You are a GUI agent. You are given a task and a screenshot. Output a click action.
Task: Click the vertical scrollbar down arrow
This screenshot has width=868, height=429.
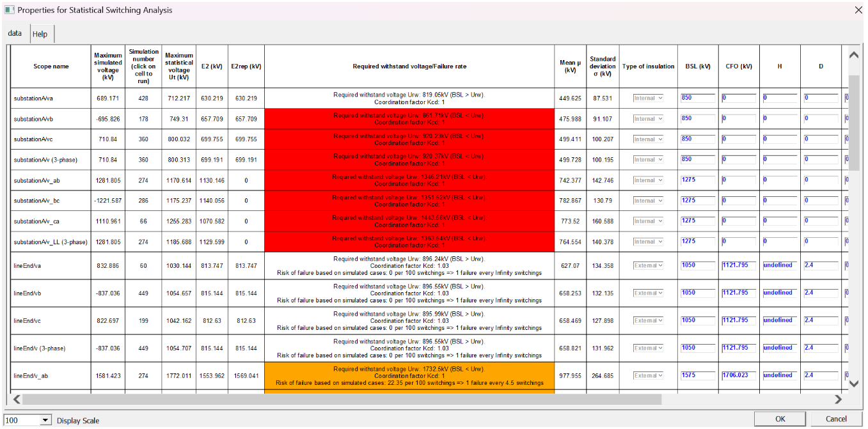[853, 383]
